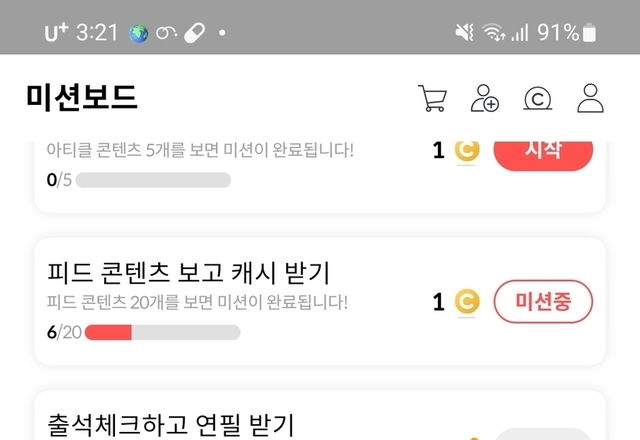The height and width of the screenshot is (440, 640).
Task: Open the 피드 콘텐츠 보고 캐시 받기 mission
Action: pos(189,271)
